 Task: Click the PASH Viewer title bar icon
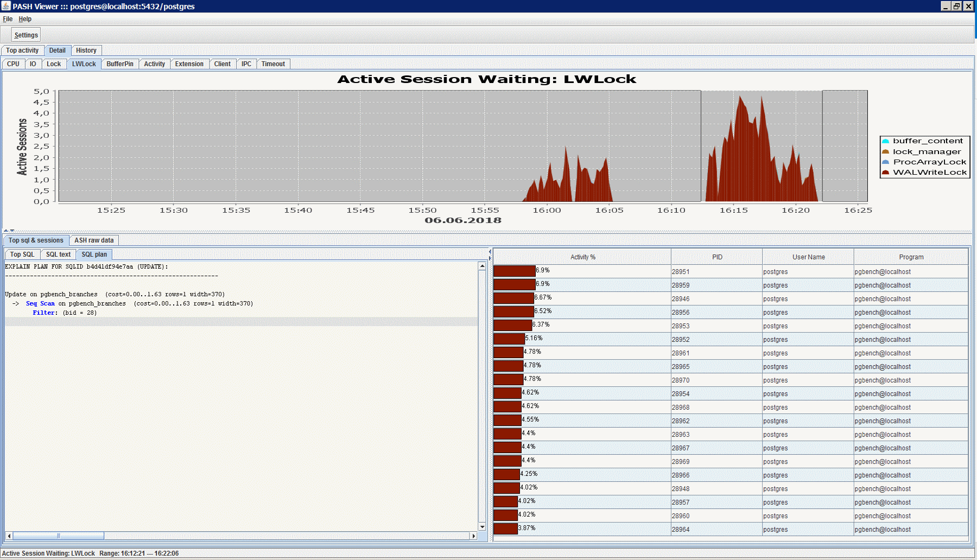click(5, 6)
